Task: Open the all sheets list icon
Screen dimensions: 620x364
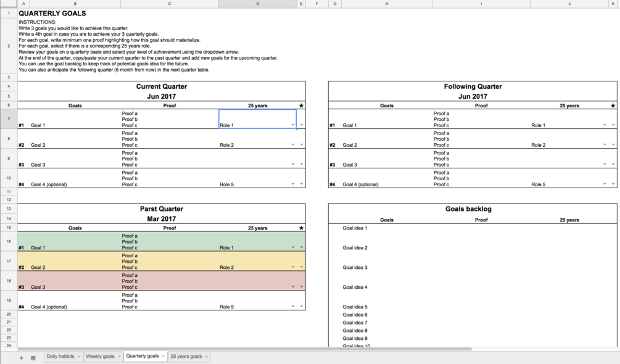Action: coord(33,358)
